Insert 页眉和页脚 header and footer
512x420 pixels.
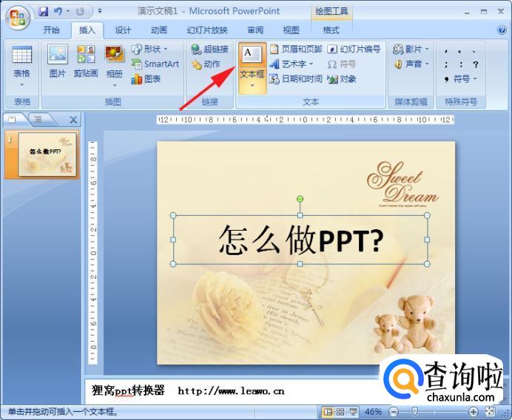(296, 50)
